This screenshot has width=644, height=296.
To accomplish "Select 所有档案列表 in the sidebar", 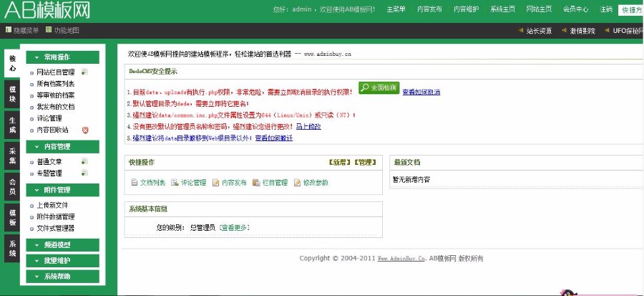I will (x=56, y=84).
